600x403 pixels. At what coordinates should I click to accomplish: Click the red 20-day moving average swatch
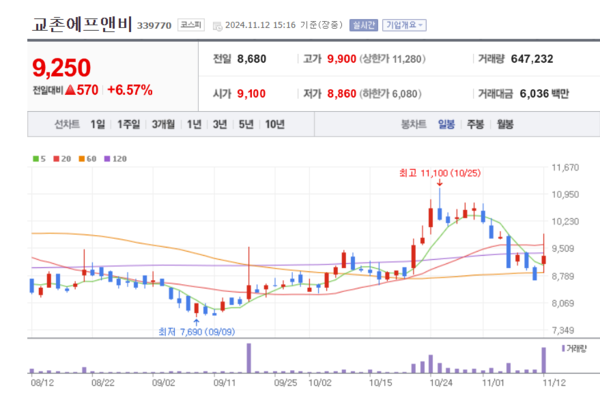click(56, 158)
